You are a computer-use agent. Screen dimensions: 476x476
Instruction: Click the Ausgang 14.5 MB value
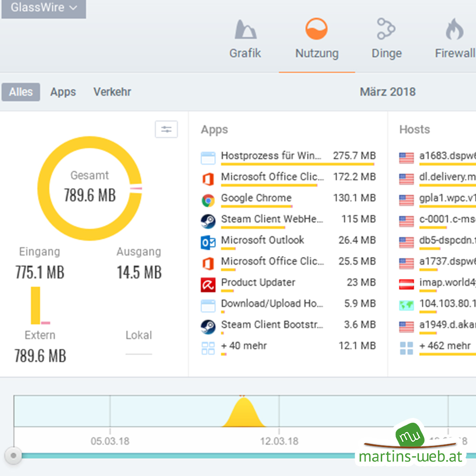(x=139, y=272)
